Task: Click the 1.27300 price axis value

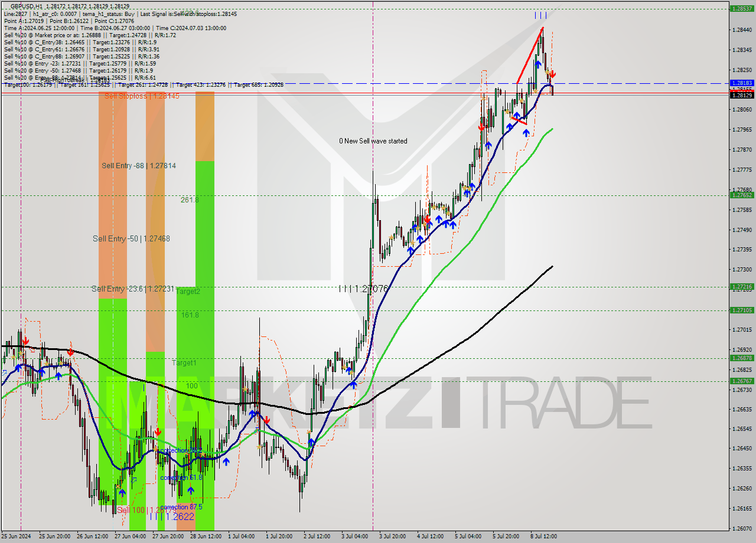Action: (742, 270)
